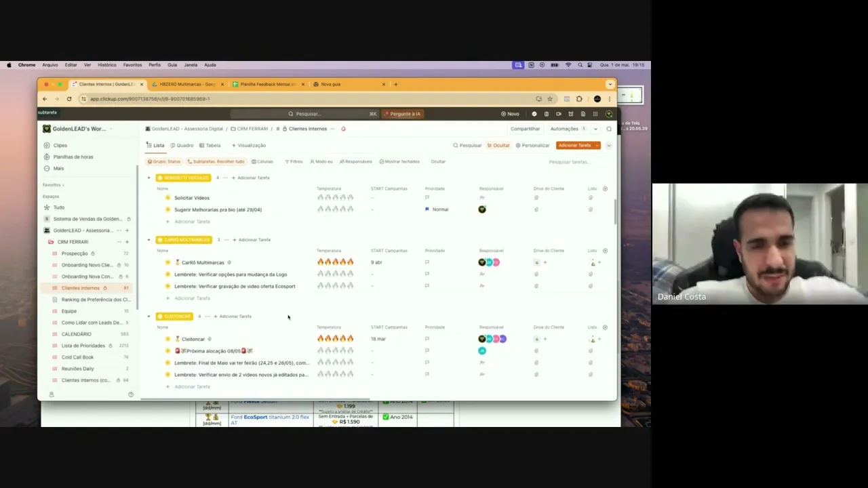
Task: Toggle Ocultar button next to Personalizar
Action: pos(498,145)
